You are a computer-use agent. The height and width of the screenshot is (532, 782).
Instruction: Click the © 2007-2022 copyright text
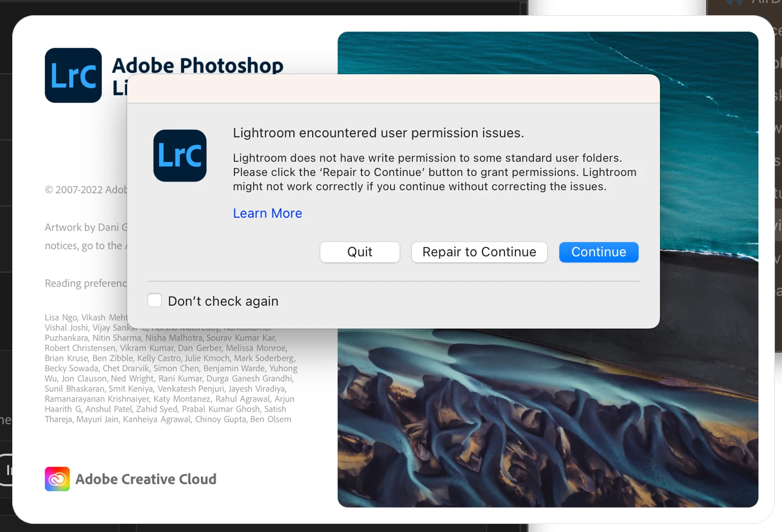click(86, 190)
